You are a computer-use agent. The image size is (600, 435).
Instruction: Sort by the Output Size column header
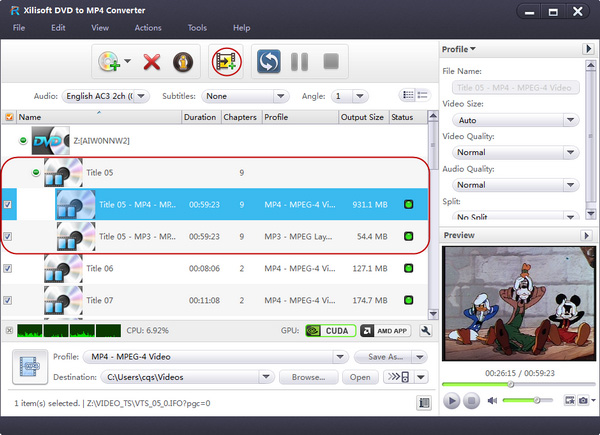pyautogui.click(x=364, y=117)
